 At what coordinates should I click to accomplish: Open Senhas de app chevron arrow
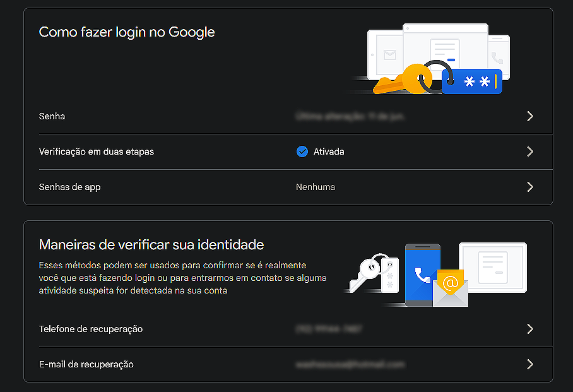530,187
